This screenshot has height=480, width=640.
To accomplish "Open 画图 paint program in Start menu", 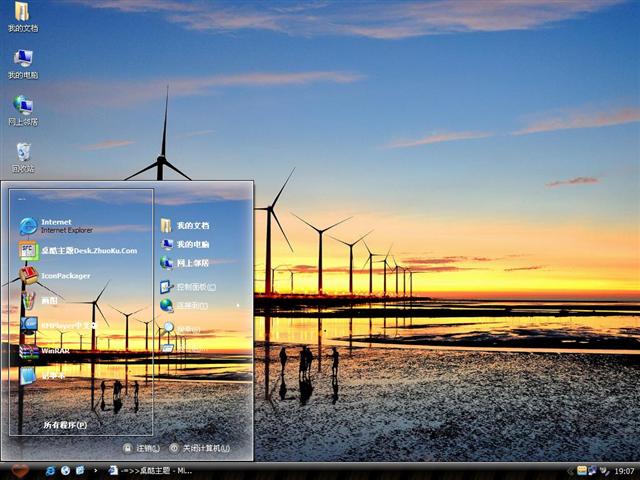I will click(x=48, y=300).
